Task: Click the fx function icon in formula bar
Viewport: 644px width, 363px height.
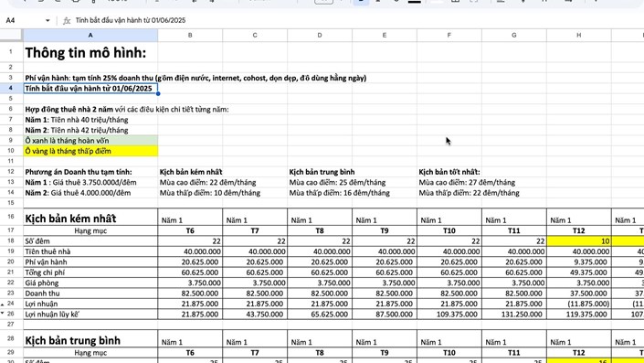Action: click(67, 20)
